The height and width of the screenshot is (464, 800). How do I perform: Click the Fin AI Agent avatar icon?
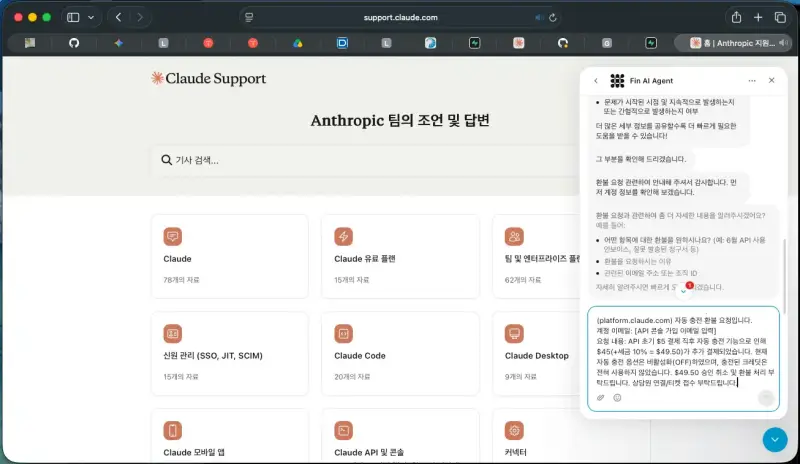click(617, 81)
